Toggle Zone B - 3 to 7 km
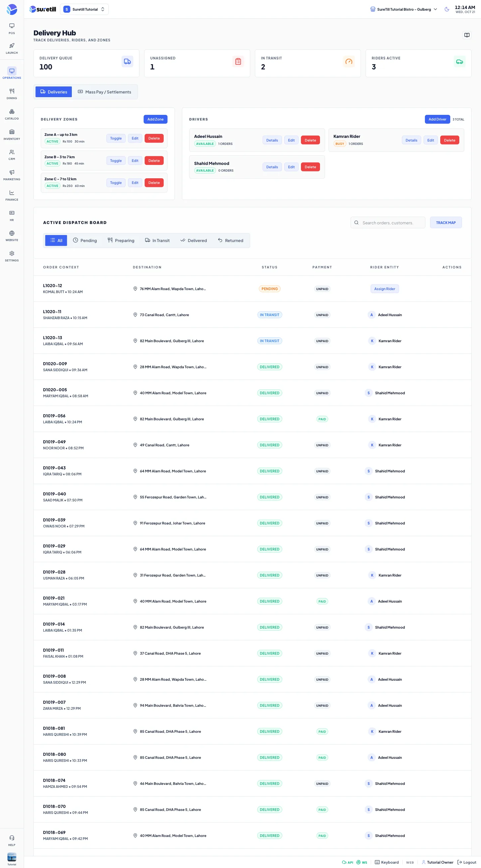Viewport: 481px width, 868px height. 116,161
